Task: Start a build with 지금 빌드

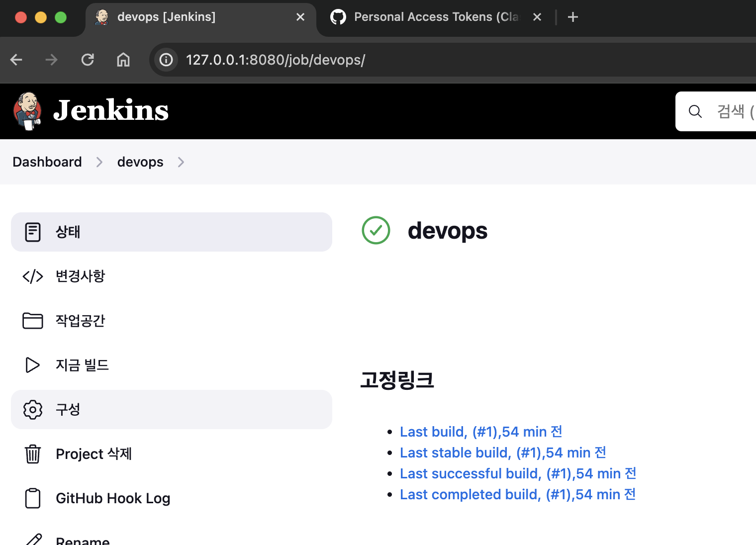Action: coord(172,365)
